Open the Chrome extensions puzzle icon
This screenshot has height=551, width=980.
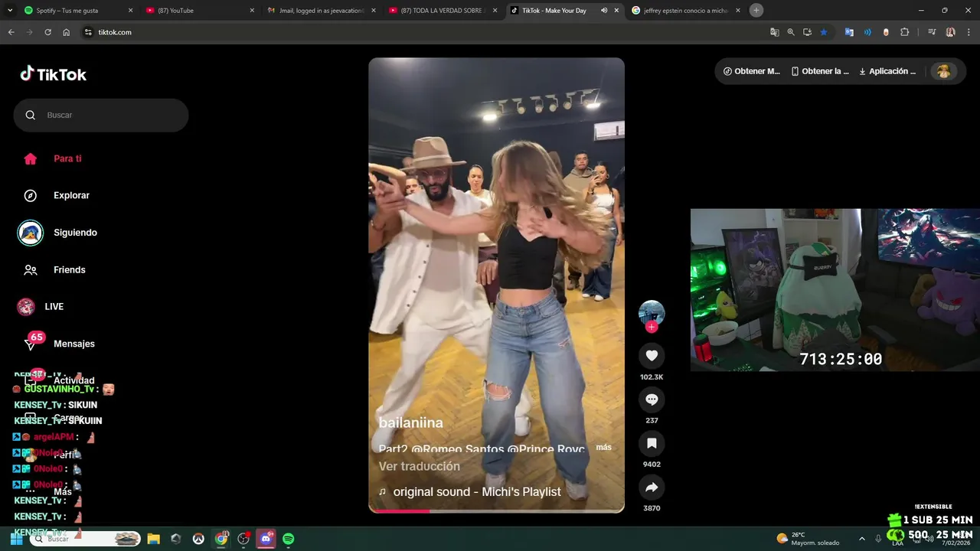pyautogui.click(x=905, y=32)
